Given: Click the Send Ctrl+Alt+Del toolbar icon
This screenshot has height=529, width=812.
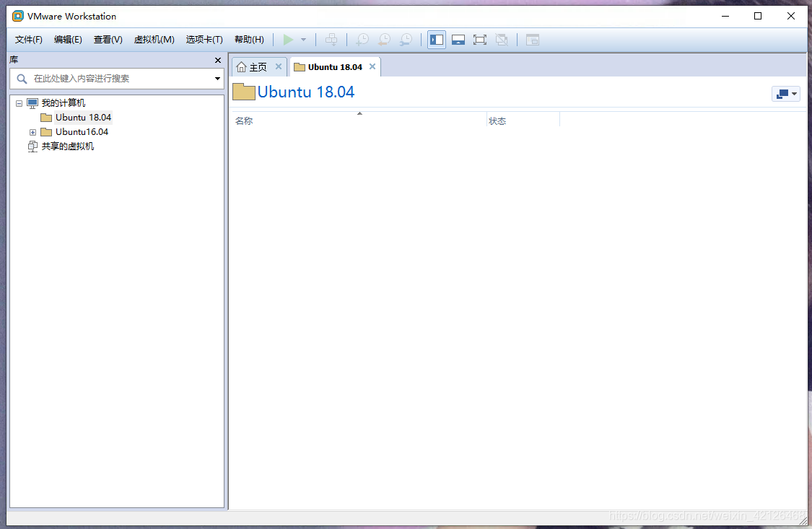Looking at the screenshot, I should [331, 40].
